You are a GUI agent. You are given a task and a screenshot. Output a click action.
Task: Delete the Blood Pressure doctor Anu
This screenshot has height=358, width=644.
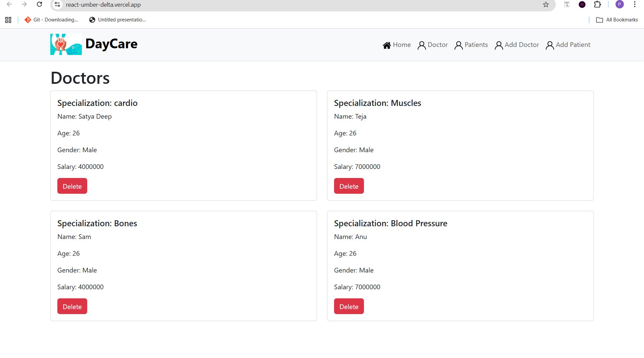[349, 306]
